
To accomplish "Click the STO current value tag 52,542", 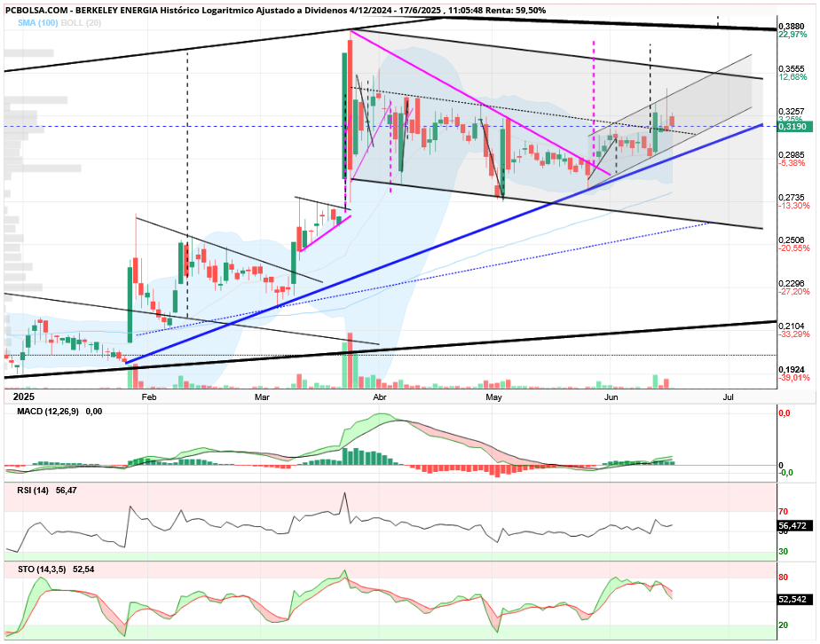I will tap(795, 600).
